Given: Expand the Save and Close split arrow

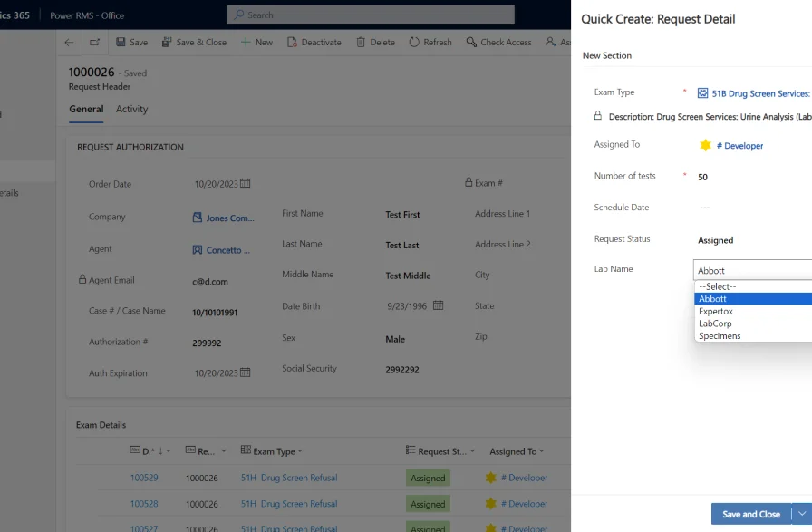Looking at the screenshot, I should tap(801, 514).
